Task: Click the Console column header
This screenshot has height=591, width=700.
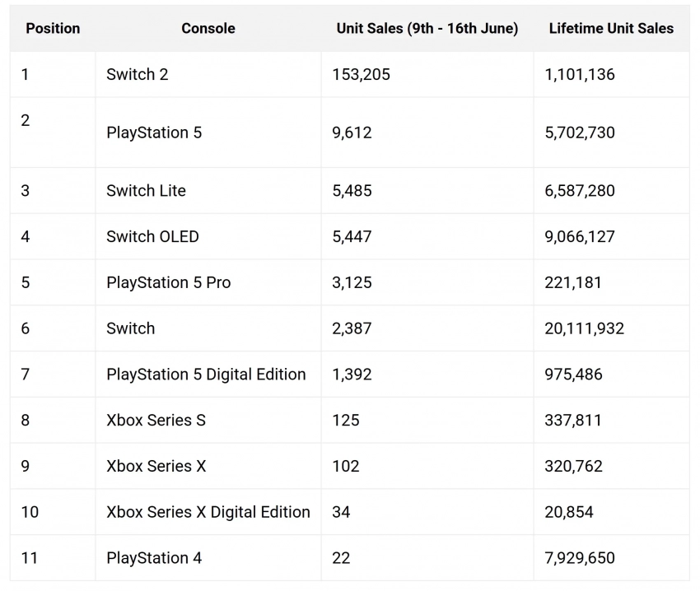Action: [208, 29]
